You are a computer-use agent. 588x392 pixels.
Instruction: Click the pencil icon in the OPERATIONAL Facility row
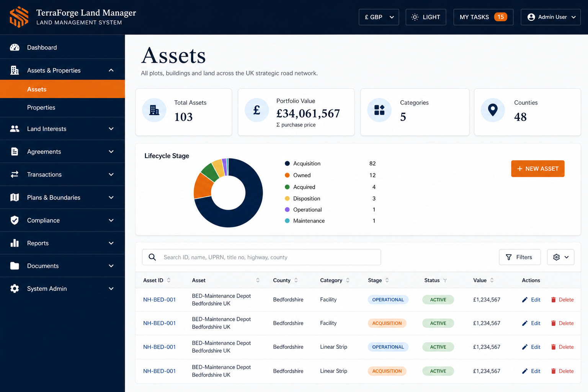525,300
